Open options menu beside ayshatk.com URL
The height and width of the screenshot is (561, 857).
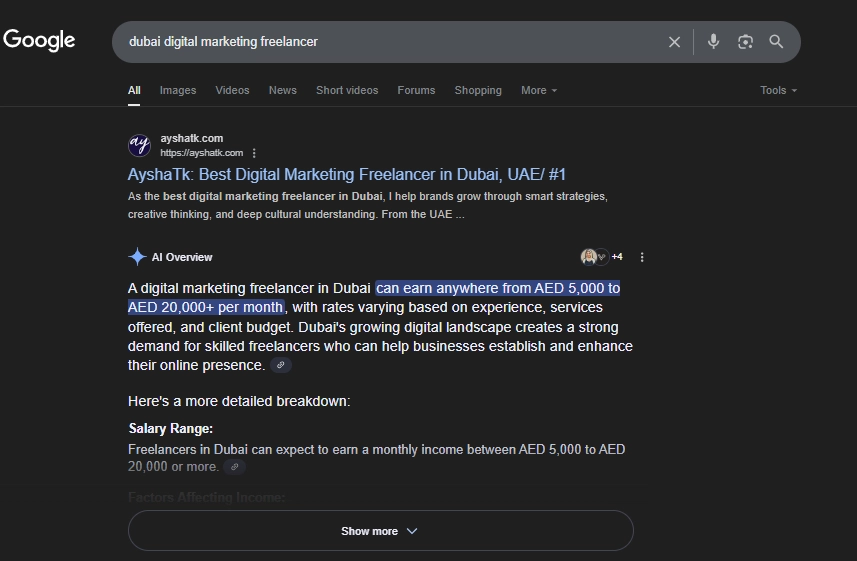[254, 153]
